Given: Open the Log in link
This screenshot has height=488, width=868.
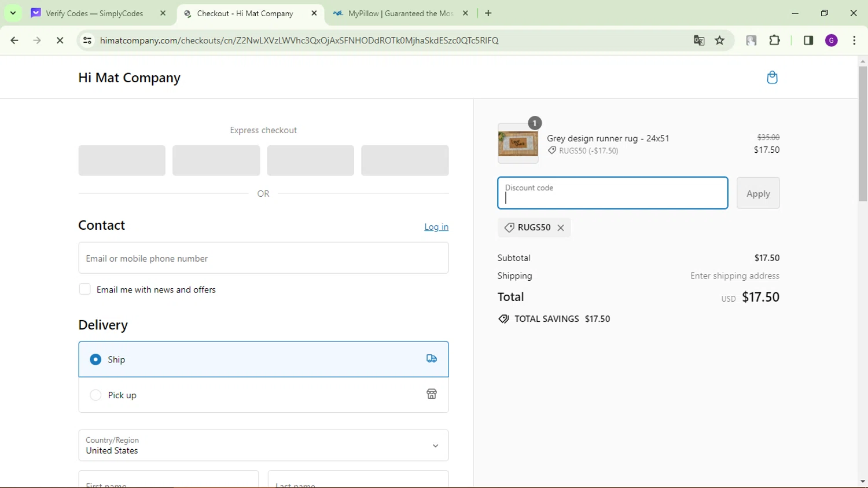Looking at the screenshot, I should tap(436, 227).
